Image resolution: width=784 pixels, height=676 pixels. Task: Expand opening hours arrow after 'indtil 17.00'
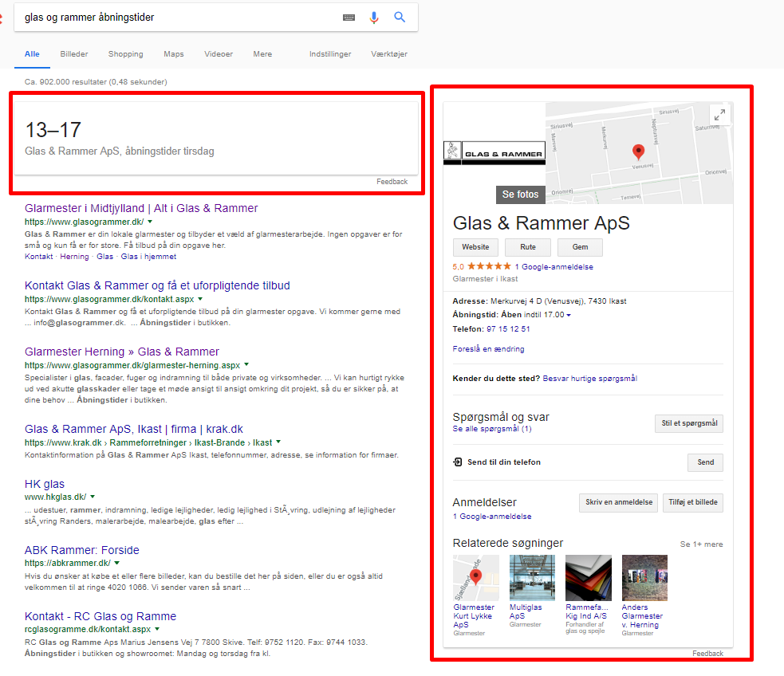tap(569, 315)
